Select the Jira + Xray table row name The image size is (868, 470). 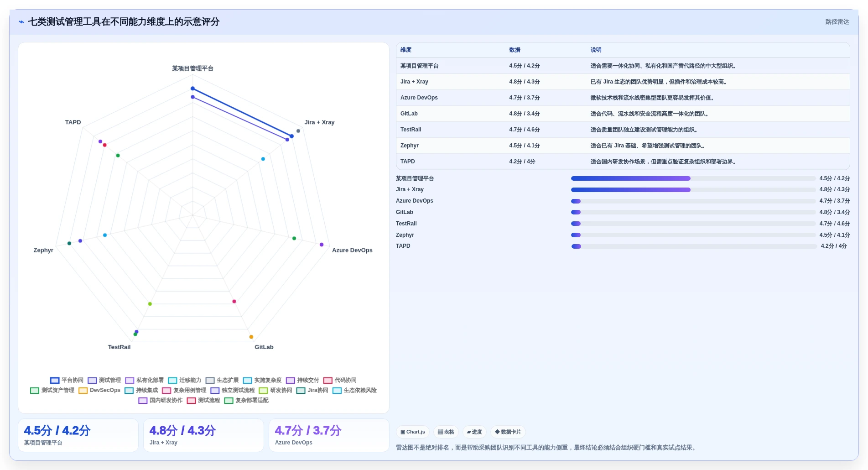click(414, 82)
